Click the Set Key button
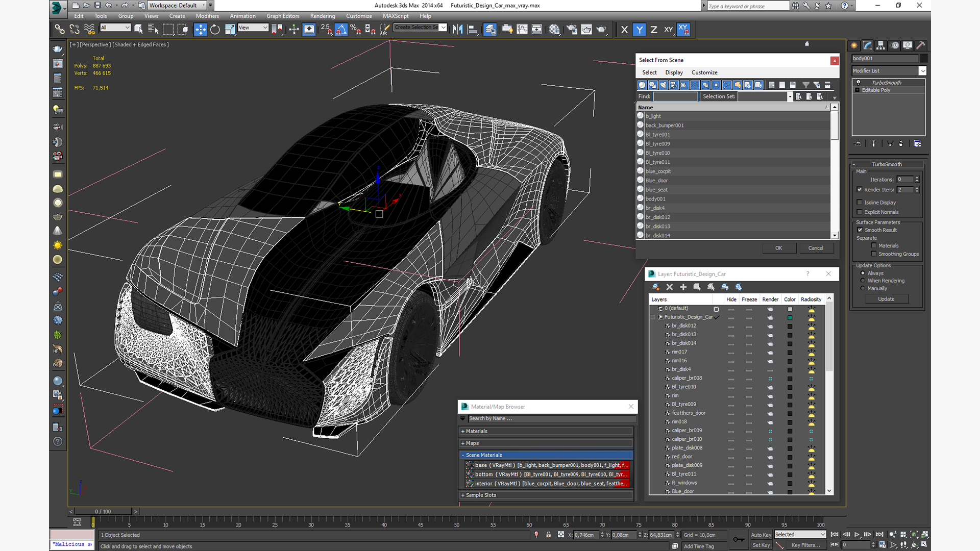This screenshot has width=980, height=551. pyautogui.click(x=761, y=545)
